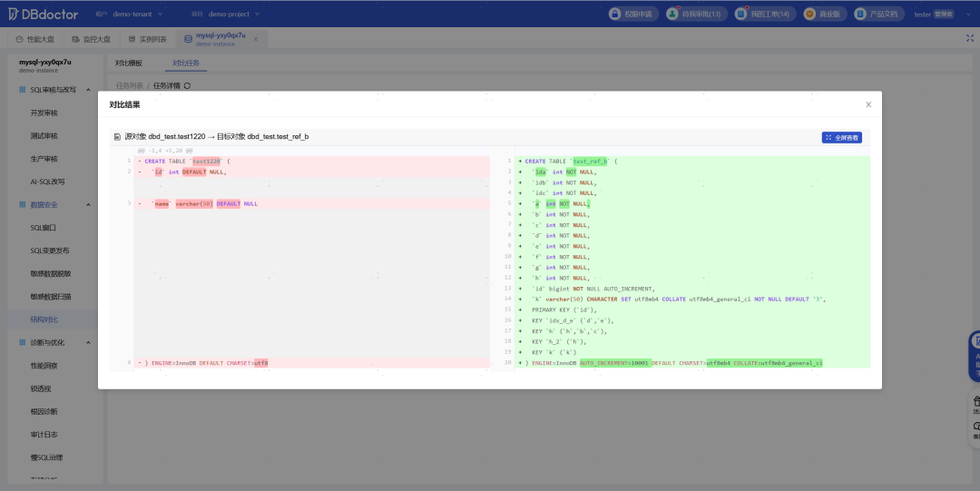The width and height of the screenshot is (980, 491).
Task: Open AI-SQL改写 in sidebar
Action: pos(47,182)
